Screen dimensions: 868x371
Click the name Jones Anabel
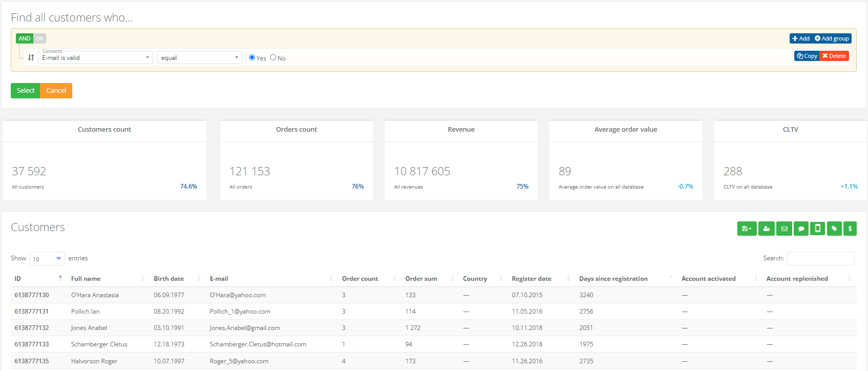pyautogui.click(x=89, y=328)
